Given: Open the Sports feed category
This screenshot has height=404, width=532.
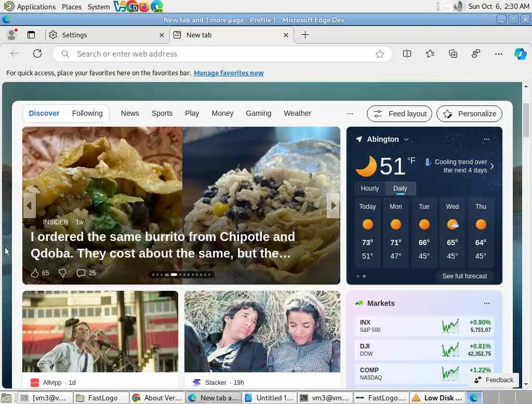Looking at the screenshot, I should 162,113.
